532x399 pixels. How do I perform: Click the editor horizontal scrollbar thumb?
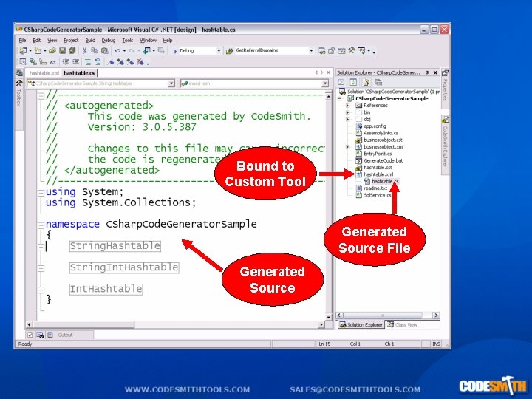tap(83, 324)
